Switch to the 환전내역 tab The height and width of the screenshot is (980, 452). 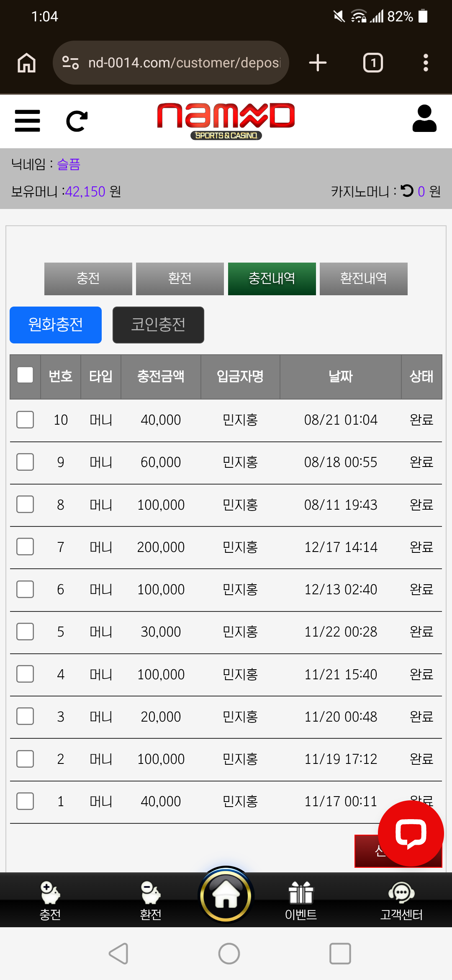pos(364,279)
